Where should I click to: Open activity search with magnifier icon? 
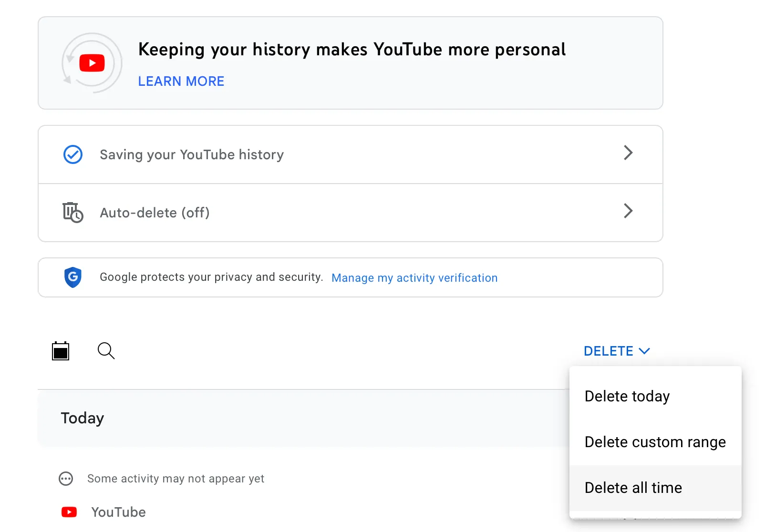[x=106, y=351]
